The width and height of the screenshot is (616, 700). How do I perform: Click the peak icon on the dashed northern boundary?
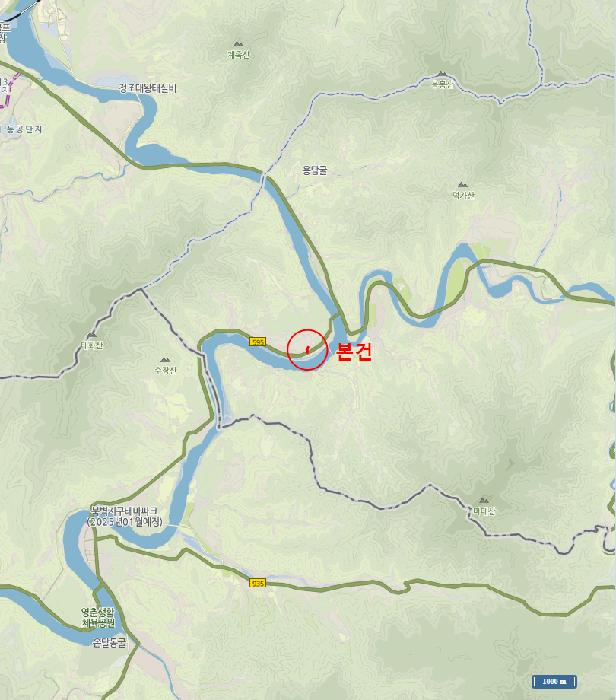coord(442,74)
